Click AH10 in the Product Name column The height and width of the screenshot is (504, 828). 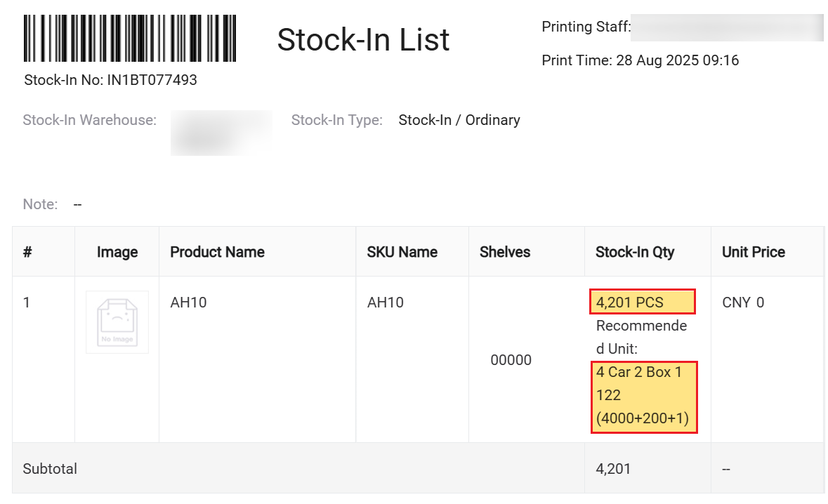click(x=188, y=303)
